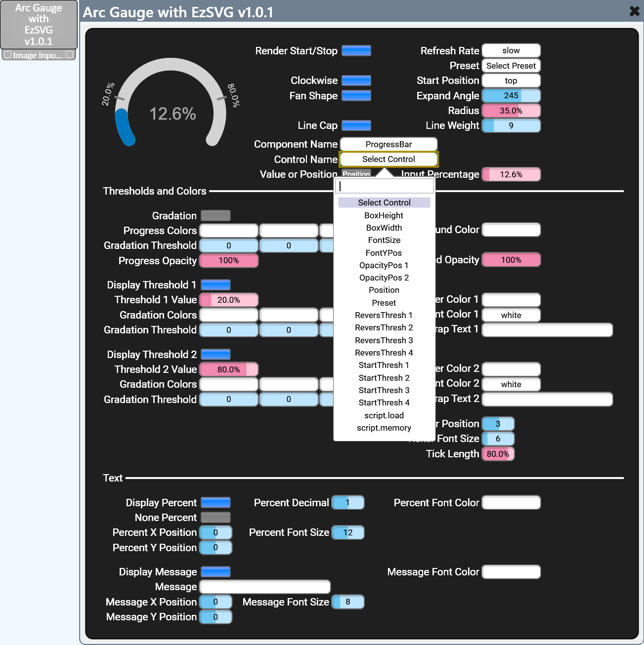Select Position in the control list

click(x=384, y=290)
